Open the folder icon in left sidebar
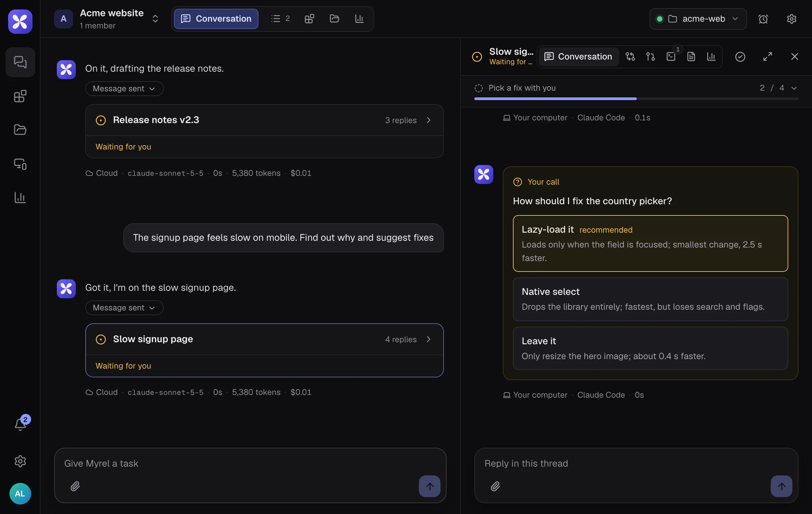 pyautogui.click(x=20, y=130)
